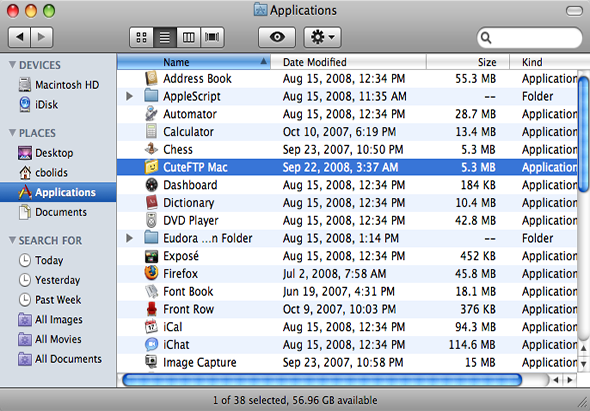The image size is (590, 411).
Task: Click the iChat size 114.6 MB
Action: pyautogui.click(x=472, y=344)
